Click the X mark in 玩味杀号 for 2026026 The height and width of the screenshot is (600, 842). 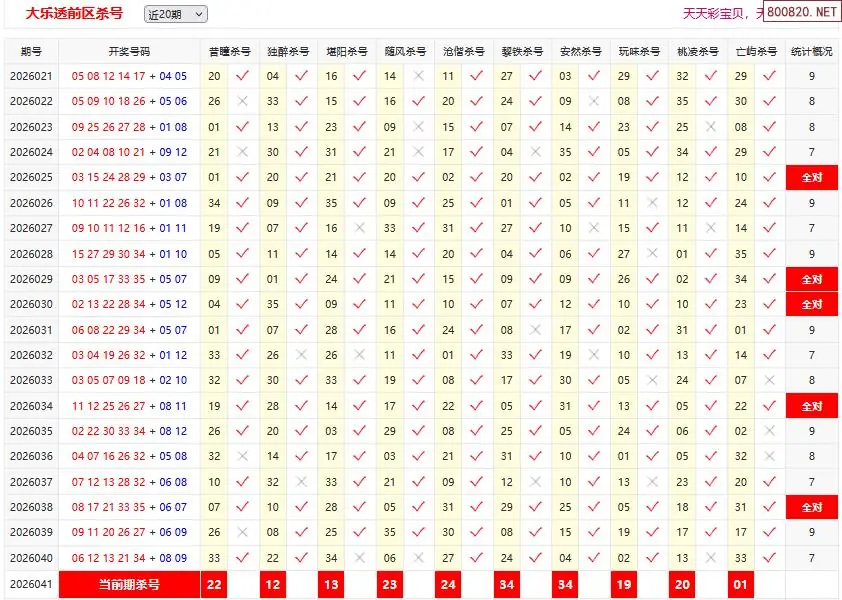[x=654, y=203]
